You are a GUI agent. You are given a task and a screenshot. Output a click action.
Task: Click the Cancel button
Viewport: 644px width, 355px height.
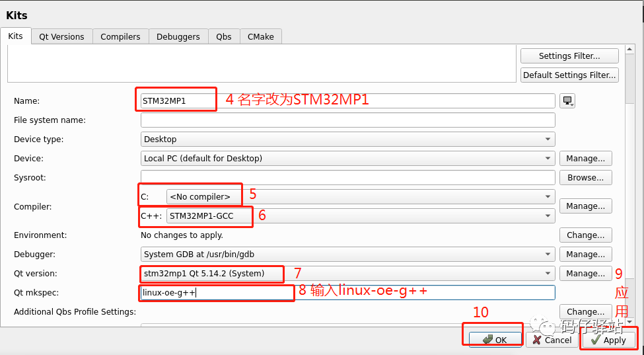tap(552, 340)
